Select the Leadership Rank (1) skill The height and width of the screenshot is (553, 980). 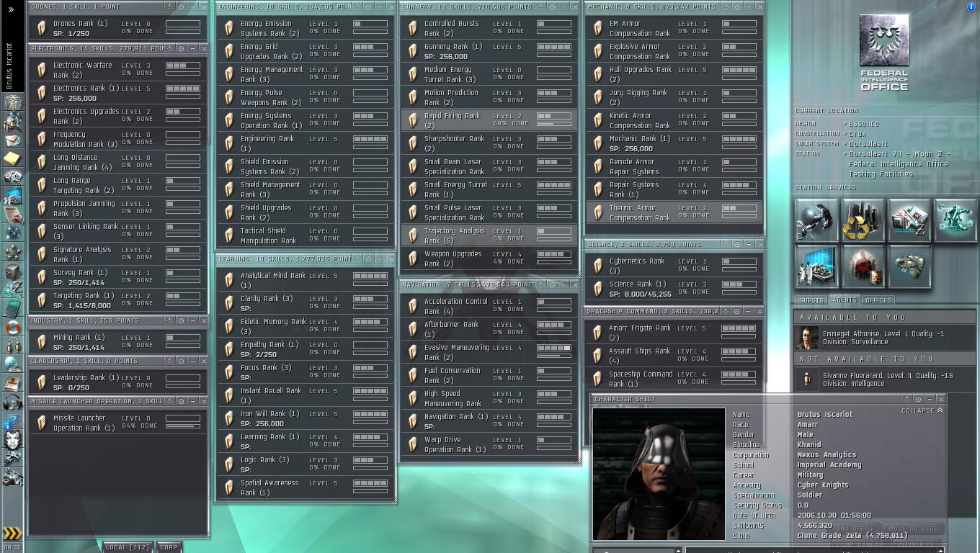coord(120,382)
